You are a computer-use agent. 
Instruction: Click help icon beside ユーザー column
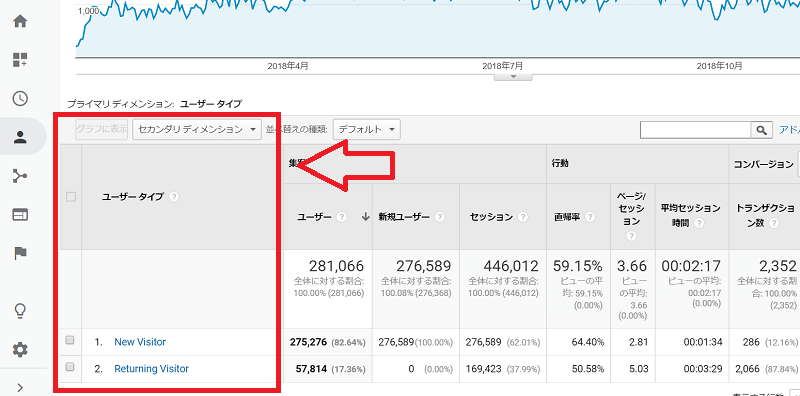(x=342, y=217)
